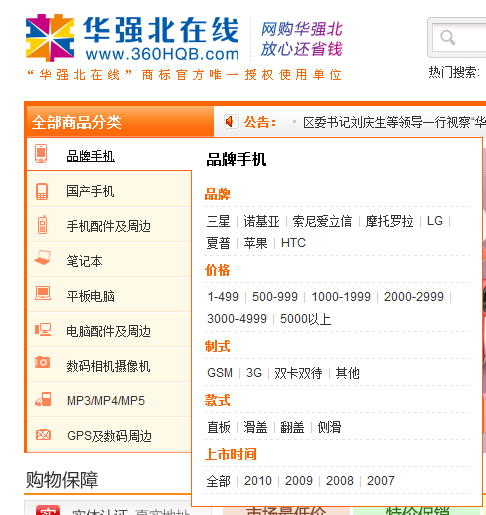Filter by price 500-999
The image size is (486, 515).
pyautogui.click(x=275, y=297)
